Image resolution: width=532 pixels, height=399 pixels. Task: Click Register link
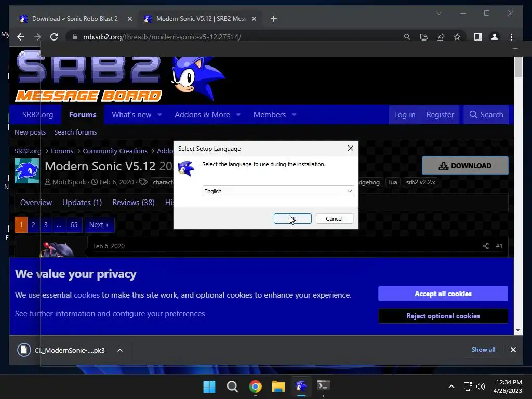point(440,115)
